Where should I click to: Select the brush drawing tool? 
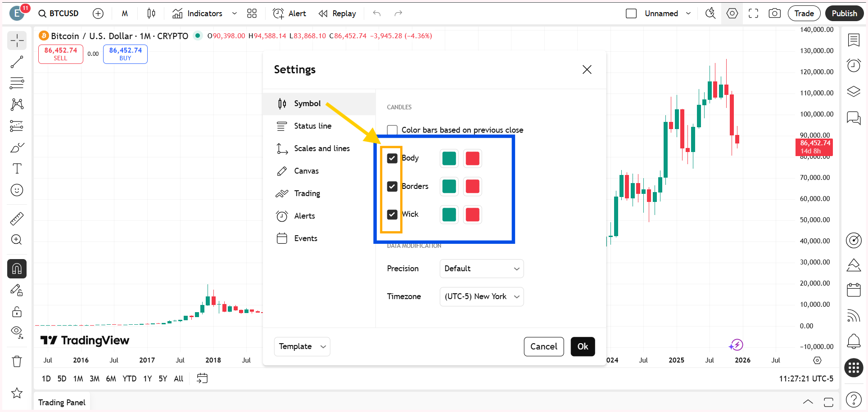[x=17, y=147]
